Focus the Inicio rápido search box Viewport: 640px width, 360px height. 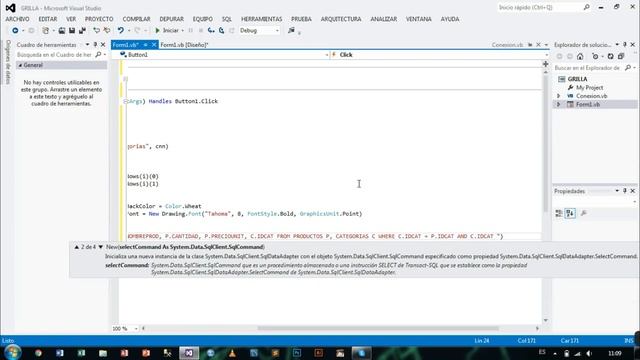tap(544, 7)
